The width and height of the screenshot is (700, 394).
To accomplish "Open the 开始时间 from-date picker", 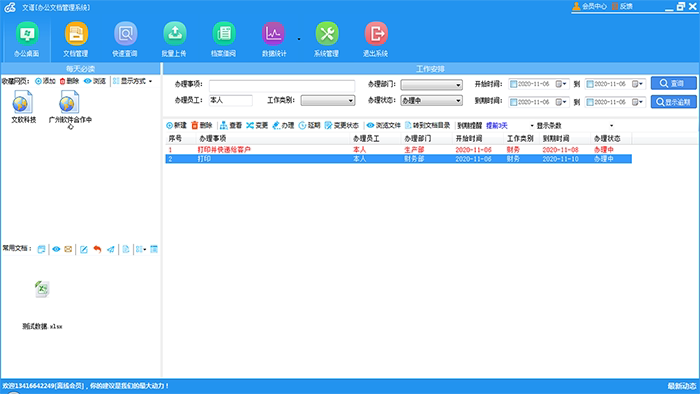I will tap(562, 84).
